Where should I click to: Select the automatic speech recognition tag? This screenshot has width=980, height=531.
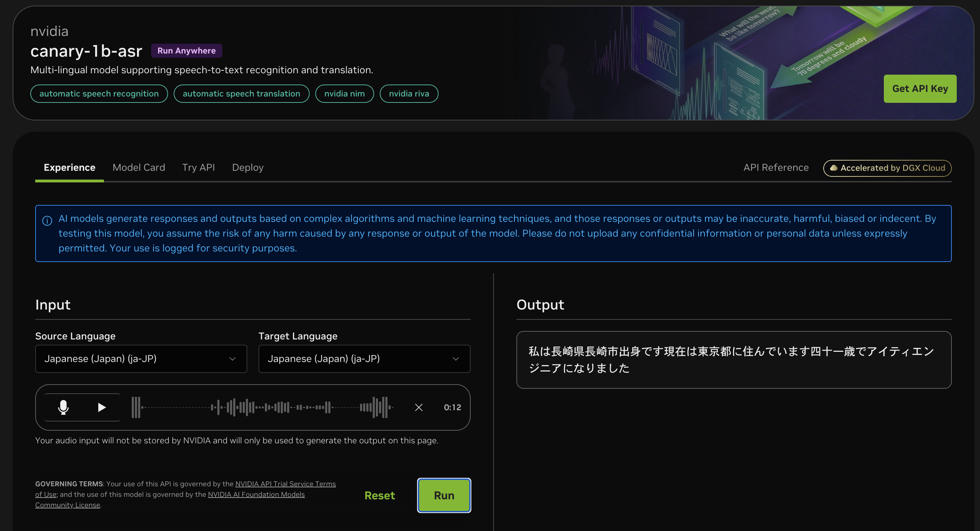99,94
